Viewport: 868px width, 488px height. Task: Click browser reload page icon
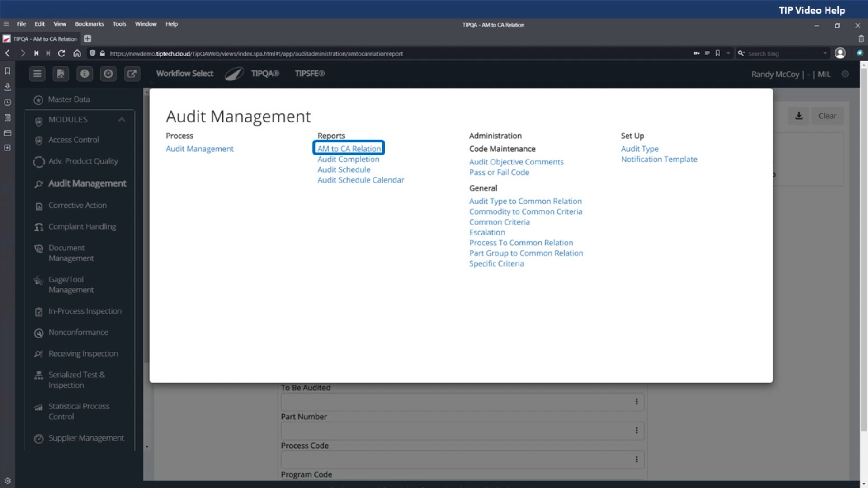[x=61, y=53]
